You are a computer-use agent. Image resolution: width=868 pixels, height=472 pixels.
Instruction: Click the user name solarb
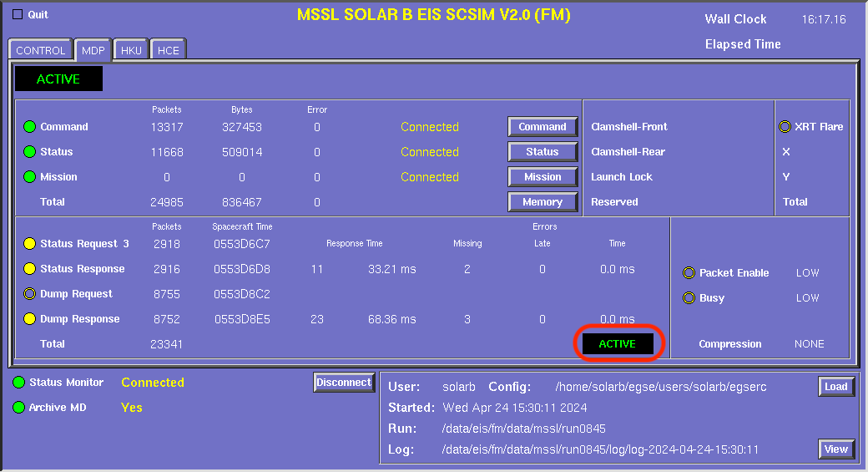click(x=459, y=387)
